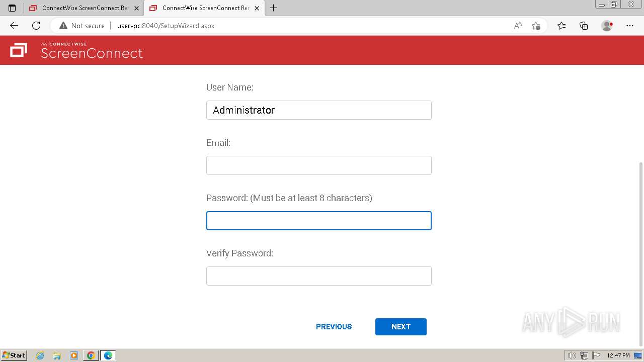
Task: Open the Collections icon
Action: (x=584, y=26)
